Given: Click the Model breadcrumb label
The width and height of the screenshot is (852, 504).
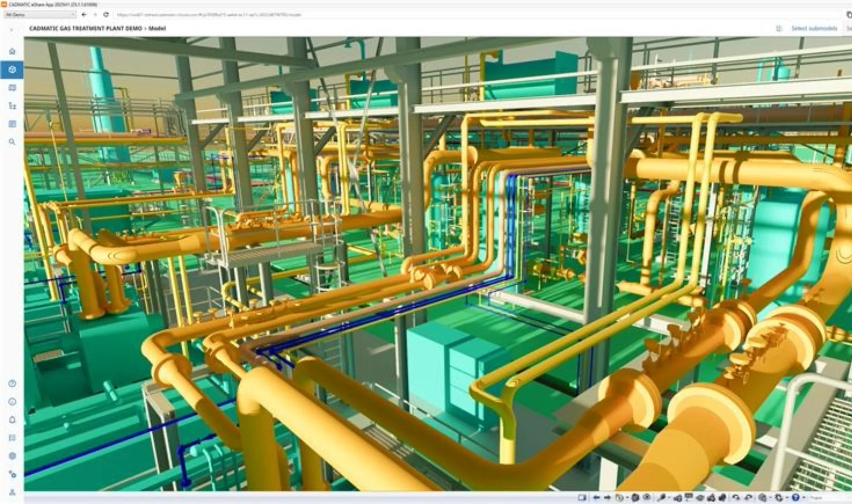Looking at the screenshot, I should pos(157,29).
